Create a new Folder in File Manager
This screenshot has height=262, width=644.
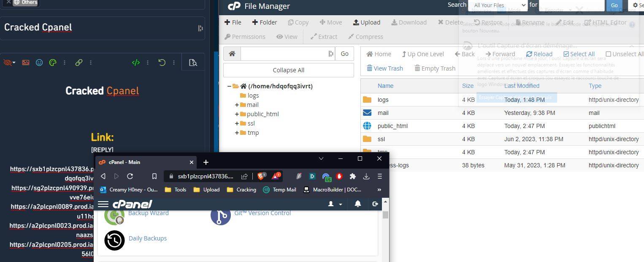pyautogui.click(x=265, y=22)
